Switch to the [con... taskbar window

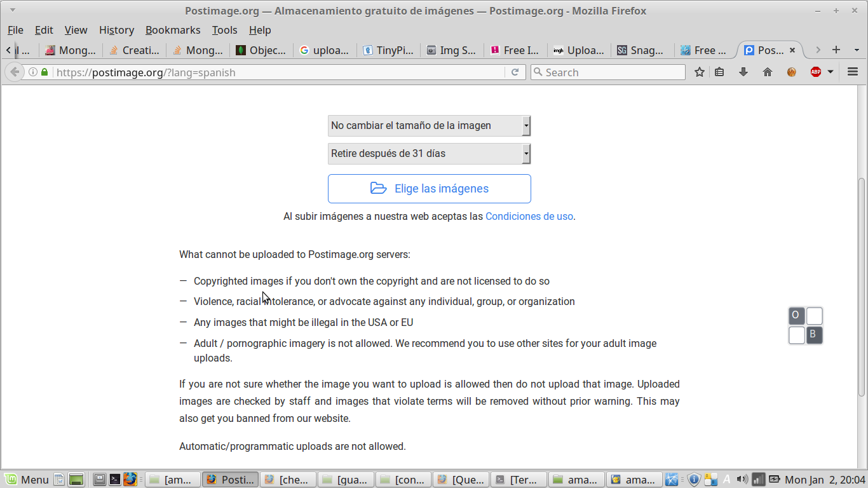403,480
